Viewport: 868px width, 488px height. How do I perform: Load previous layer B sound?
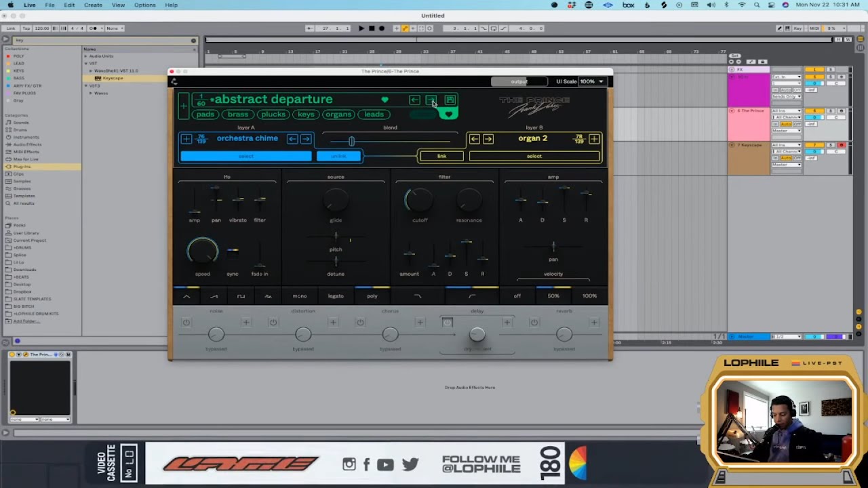click(475, 139)
